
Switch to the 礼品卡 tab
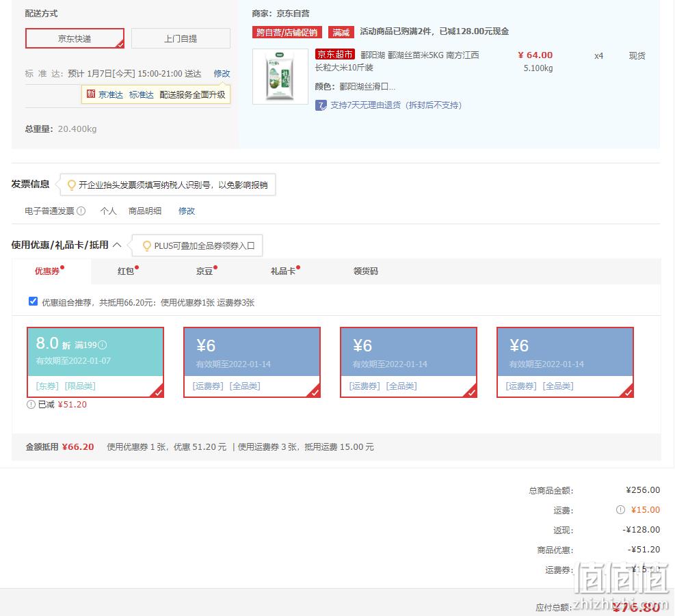tap(283, 271)
